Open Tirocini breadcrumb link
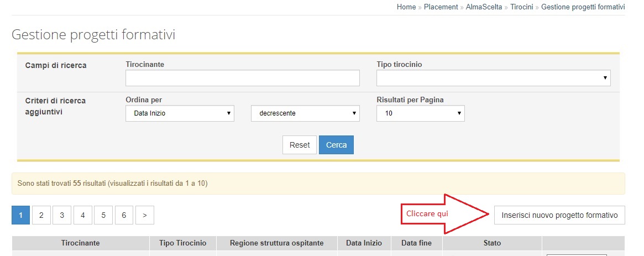Screen dimensions: 644x256 (522, 7)
